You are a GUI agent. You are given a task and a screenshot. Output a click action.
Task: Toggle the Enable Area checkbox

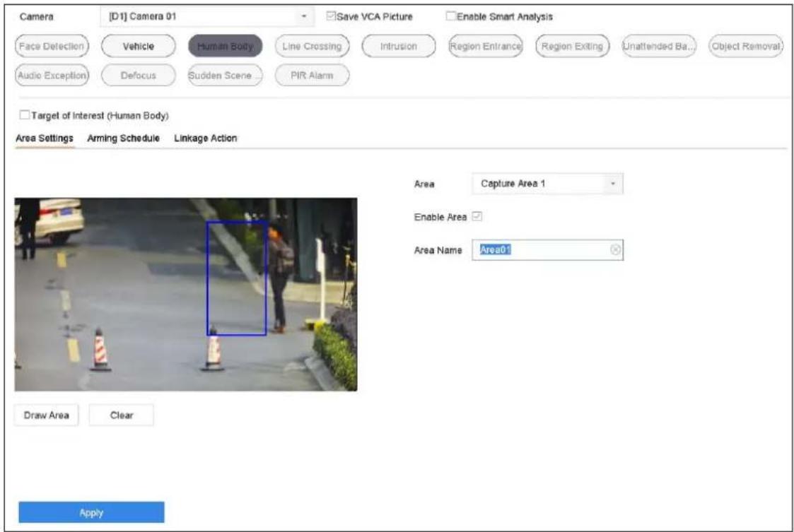coord(477,217)
